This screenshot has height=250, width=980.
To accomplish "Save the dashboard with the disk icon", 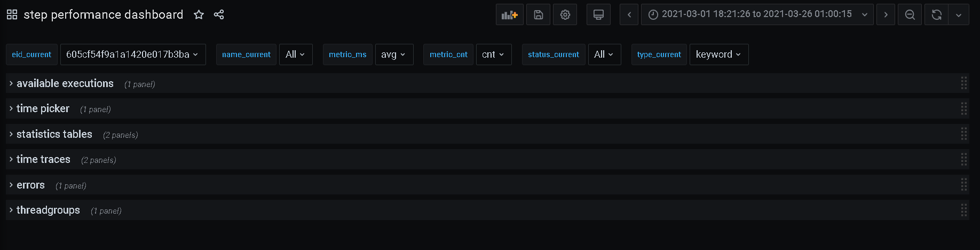I will [538, 14].
